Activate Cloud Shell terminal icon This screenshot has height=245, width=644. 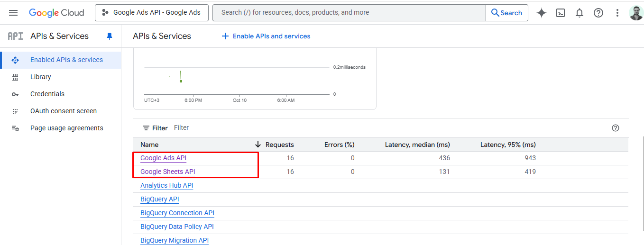tap(561, 13)
